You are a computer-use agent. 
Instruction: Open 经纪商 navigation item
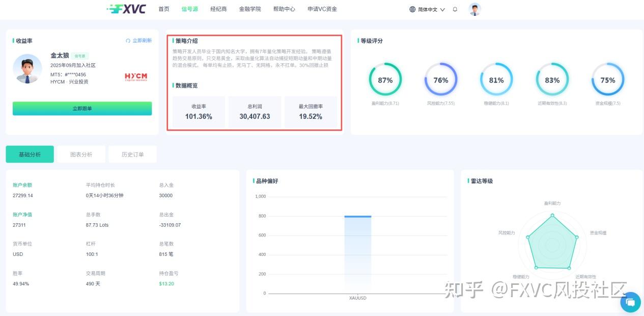click(x=218, y=9)
